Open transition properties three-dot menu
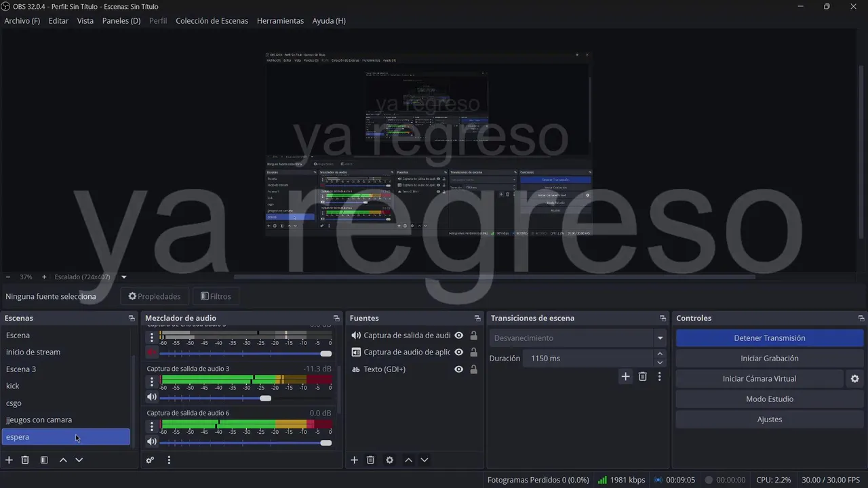The image size is (868, 488). [x=659, y=377]
